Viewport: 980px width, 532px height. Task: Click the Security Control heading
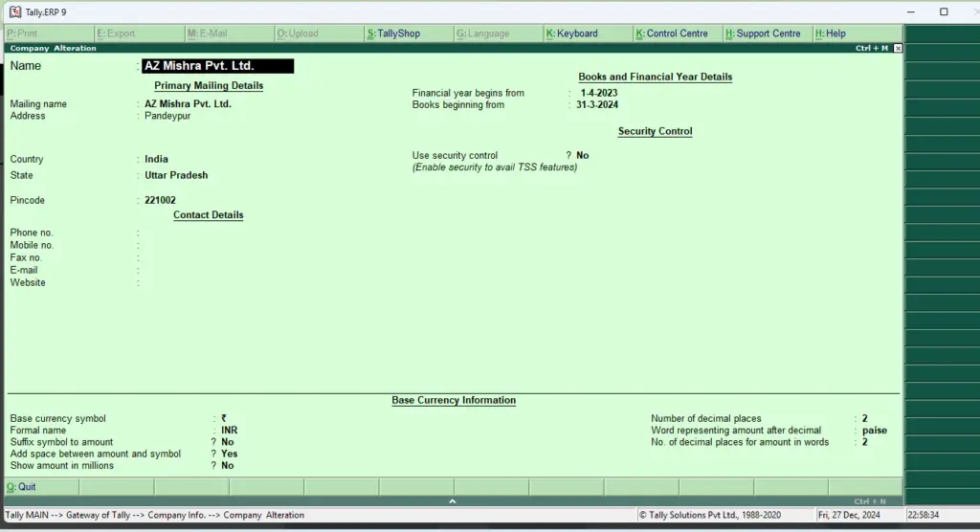coord(655,132)
